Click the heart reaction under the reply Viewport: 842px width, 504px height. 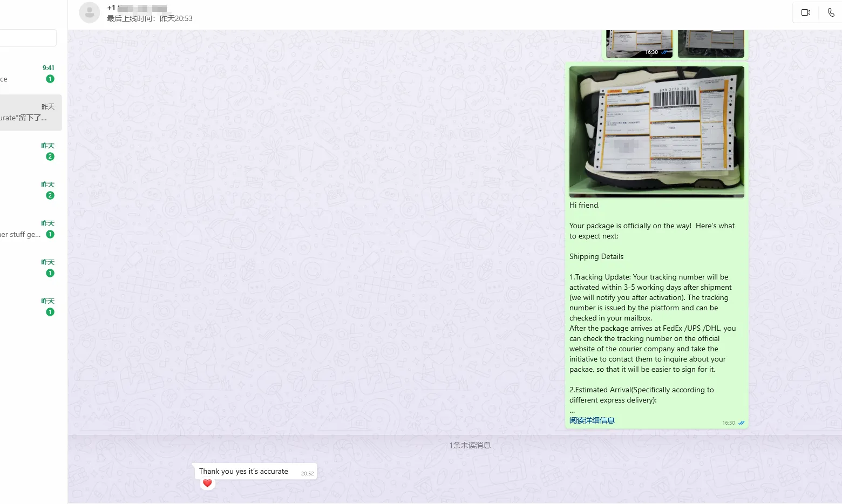tap(207, 483)
